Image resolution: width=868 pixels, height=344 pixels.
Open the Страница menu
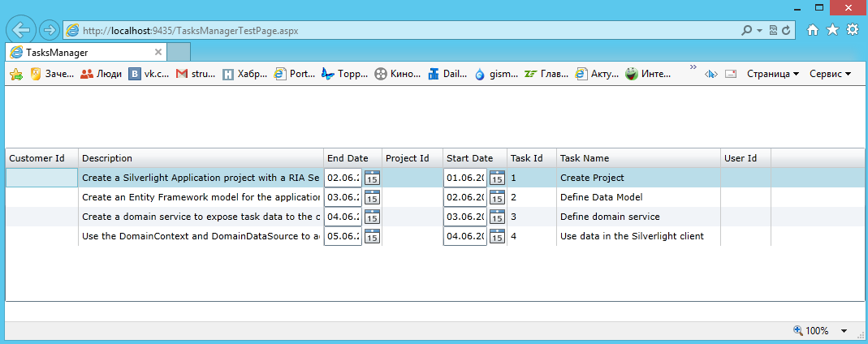pos(773,74)
